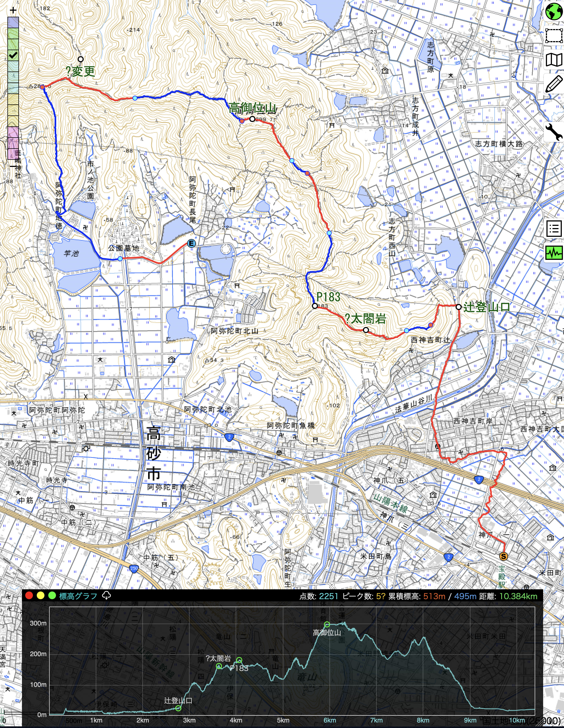Click the checkmarked zoom level cell

[x=13, y=55]
